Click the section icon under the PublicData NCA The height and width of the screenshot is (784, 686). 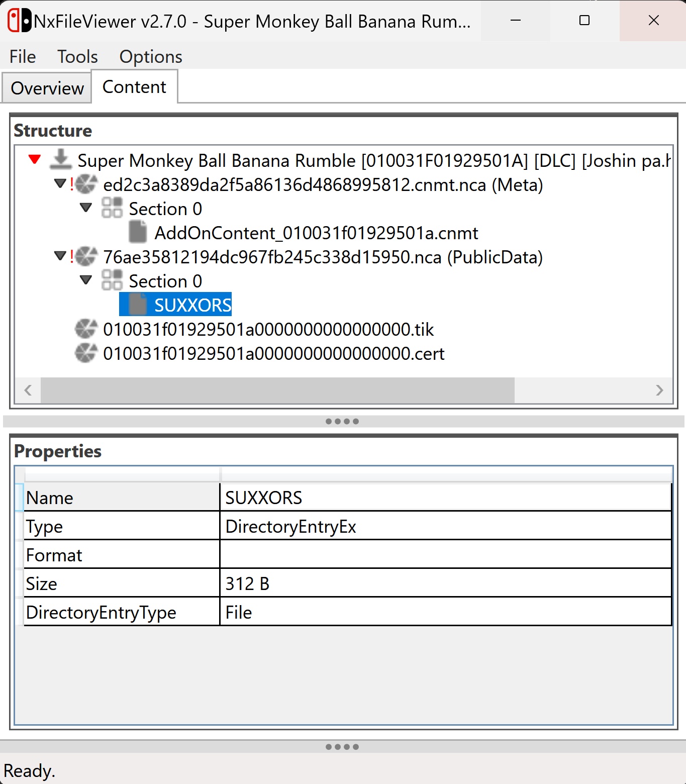(112, 280)
